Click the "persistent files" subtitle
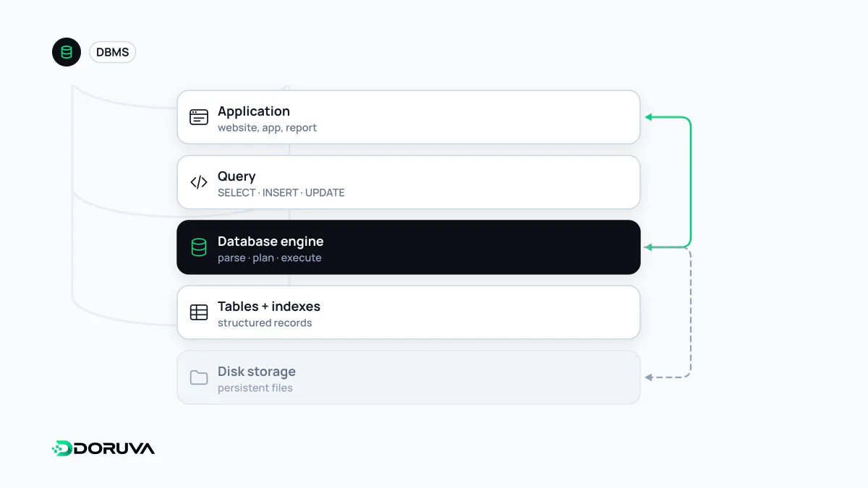The image size is (868, 488). point(255,388)
